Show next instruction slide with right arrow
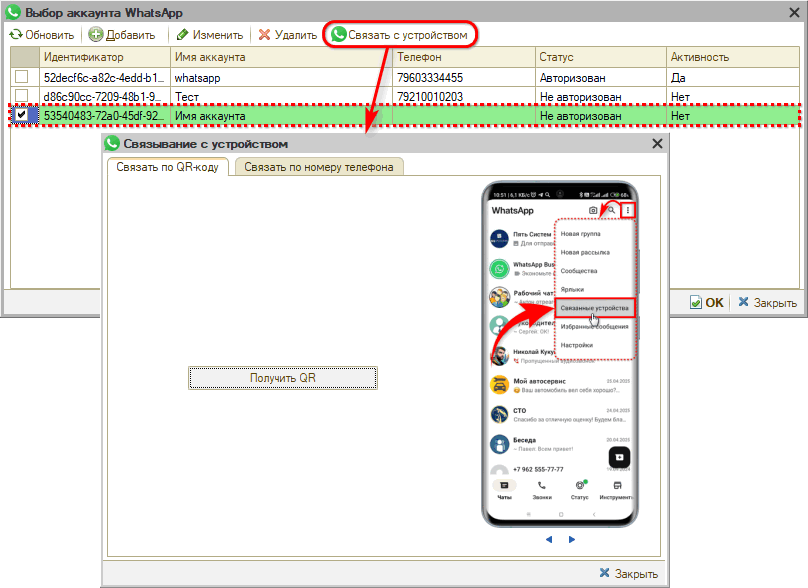808x588 pixels. click(572, 540)
